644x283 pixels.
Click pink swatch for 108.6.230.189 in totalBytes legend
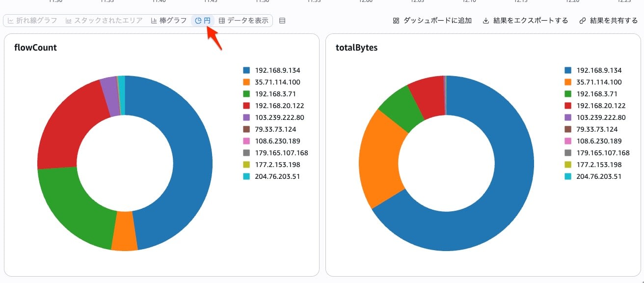(568, 141)
